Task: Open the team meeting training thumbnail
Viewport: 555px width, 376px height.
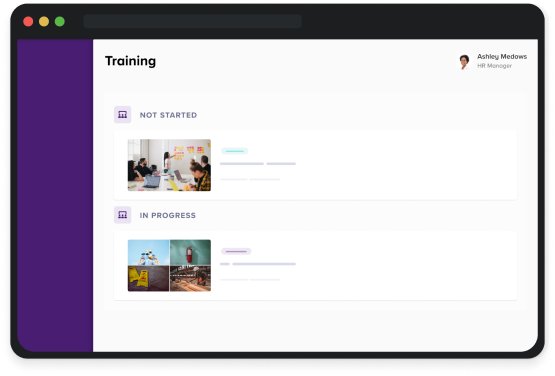Action: point(169,165)
